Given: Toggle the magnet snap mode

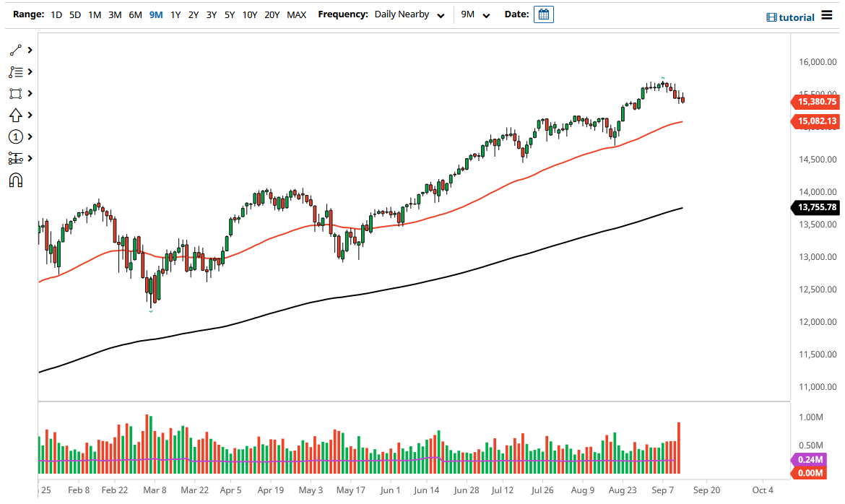Looking at the screenshot, I should [x=14, y=179].
